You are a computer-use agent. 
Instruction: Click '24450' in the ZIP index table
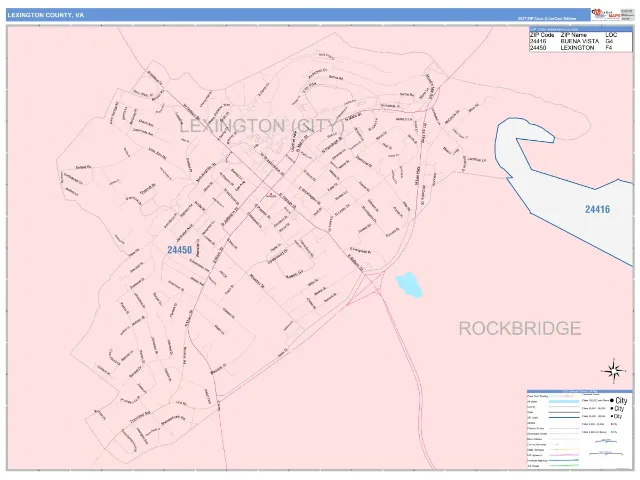click(x=538, y=48)
